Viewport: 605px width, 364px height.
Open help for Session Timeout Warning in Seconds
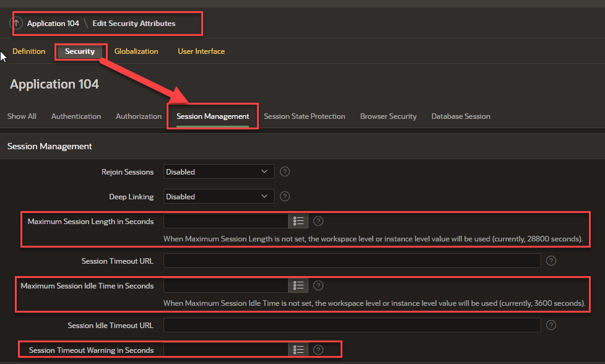(x=318, y=350)
